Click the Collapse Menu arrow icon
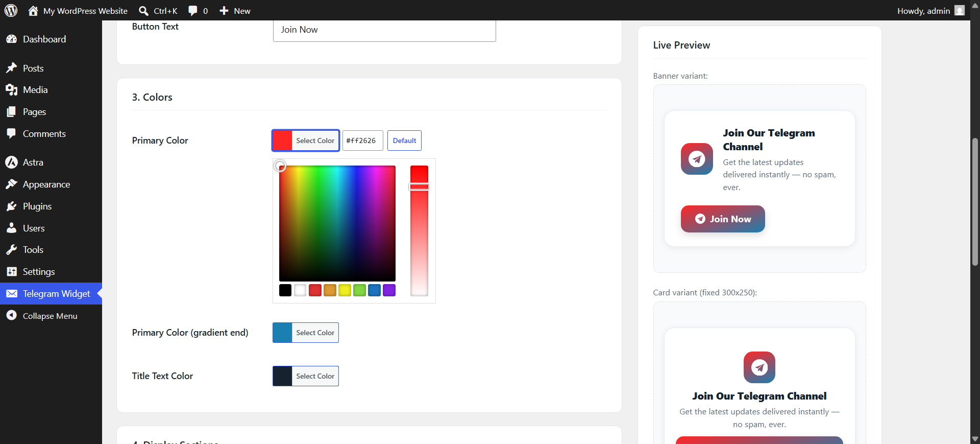The width and height of the screenshot is (980, 444). 12,316
